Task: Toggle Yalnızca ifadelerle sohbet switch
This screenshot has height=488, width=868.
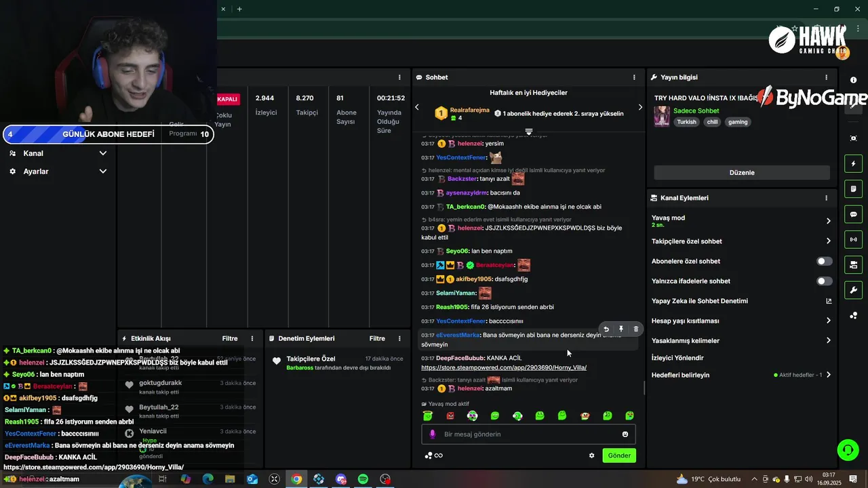Action: [x=824, y=281]
